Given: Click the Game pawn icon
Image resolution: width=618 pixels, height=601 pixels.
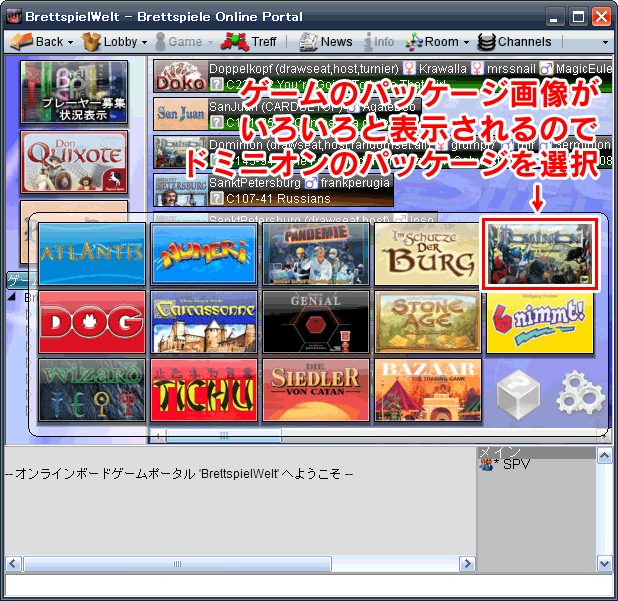Looking at the screenshot, I should tap(160, 41).
